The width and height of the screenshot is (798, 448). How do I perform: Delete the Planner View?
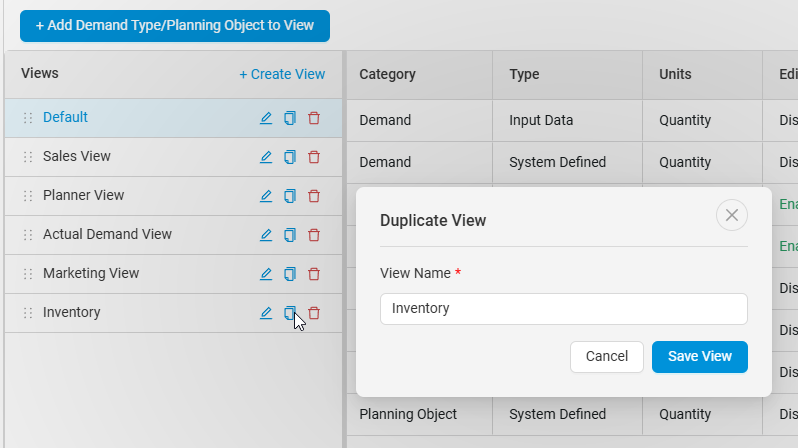[314, 196]
